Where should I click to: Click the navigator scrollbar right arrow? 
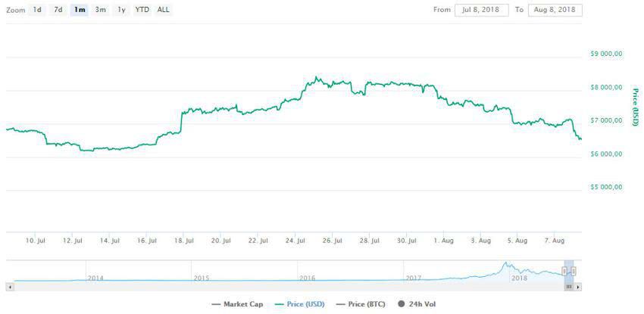[x=578, y=288]
